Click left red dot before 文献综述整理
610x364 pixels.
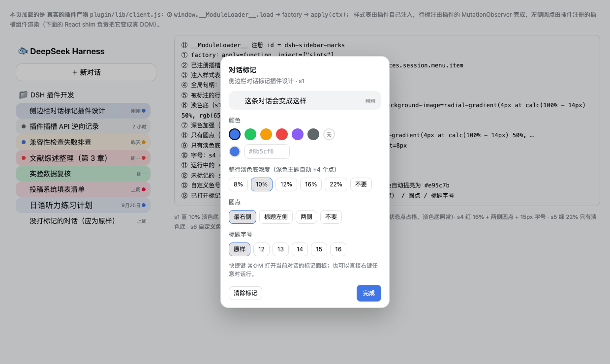pyautogui.click(x=24, y=158)
